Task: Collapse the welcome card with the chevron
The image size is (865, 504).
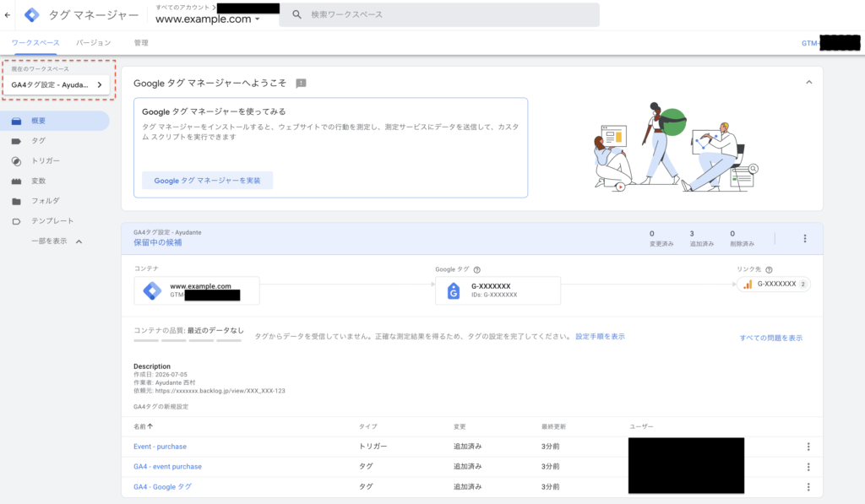Action: [808, 82]
